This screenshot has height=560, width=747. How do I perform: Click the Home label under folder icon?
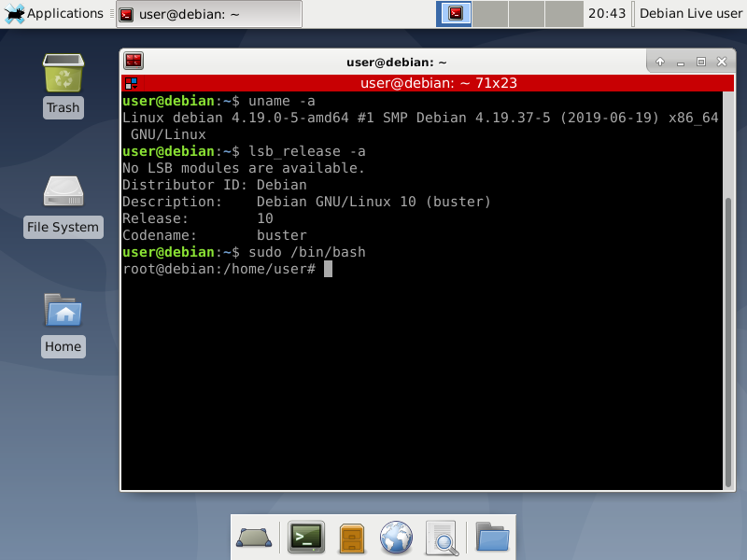63,346
